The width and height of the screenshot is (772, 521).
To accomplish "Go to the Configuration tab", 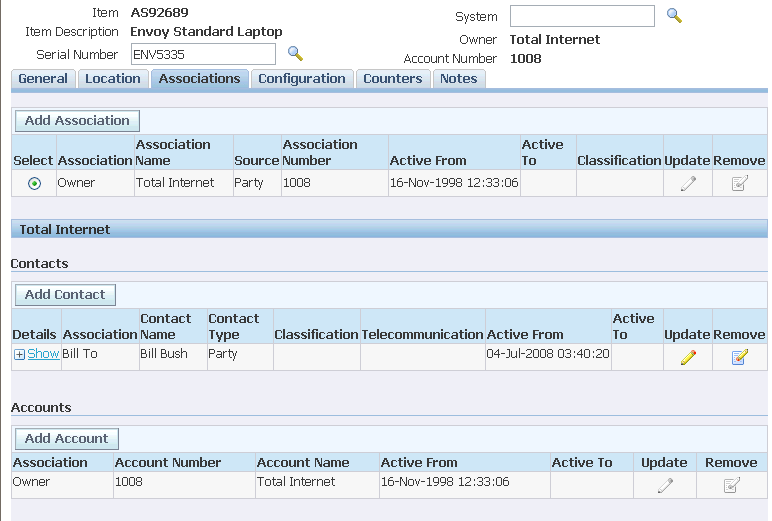I will tap(302, 79).
